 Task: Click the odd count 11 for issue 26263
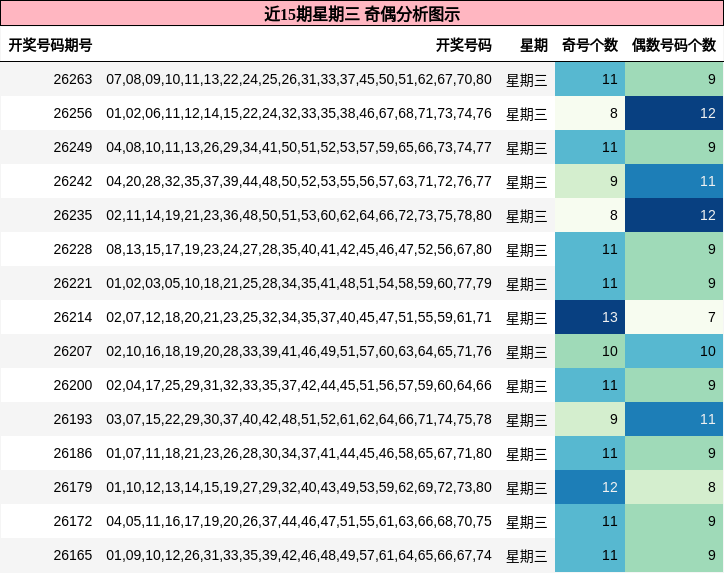[x=590, y=79]
